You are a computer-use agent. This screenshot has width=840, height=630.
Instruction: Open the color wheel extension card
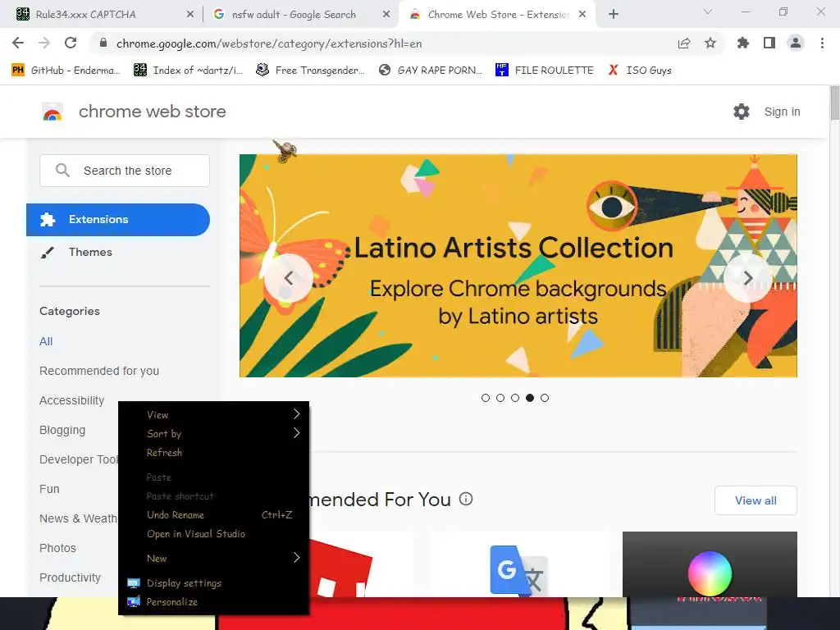710,564
